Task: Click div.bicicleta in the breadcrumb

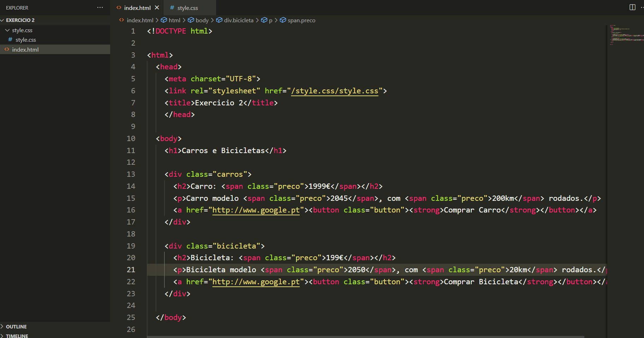Action: [239, 21]
